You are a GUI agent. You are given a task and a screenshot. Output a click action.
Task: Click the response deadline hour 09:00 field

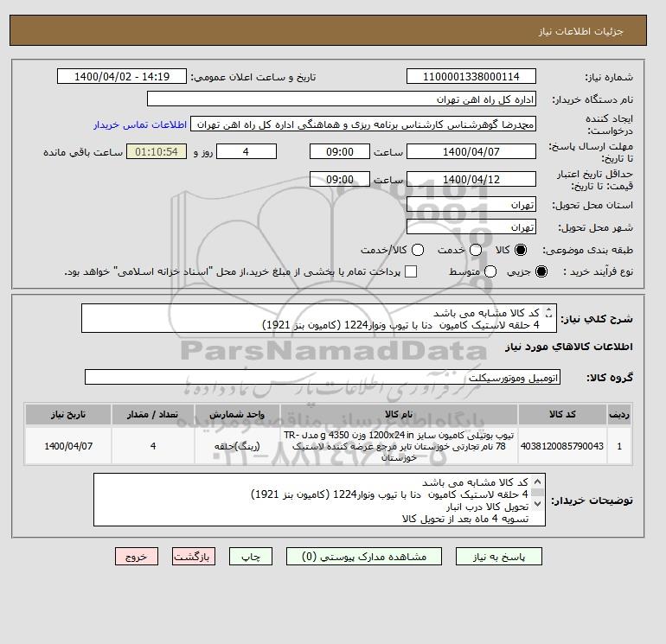tap(340, 151)
